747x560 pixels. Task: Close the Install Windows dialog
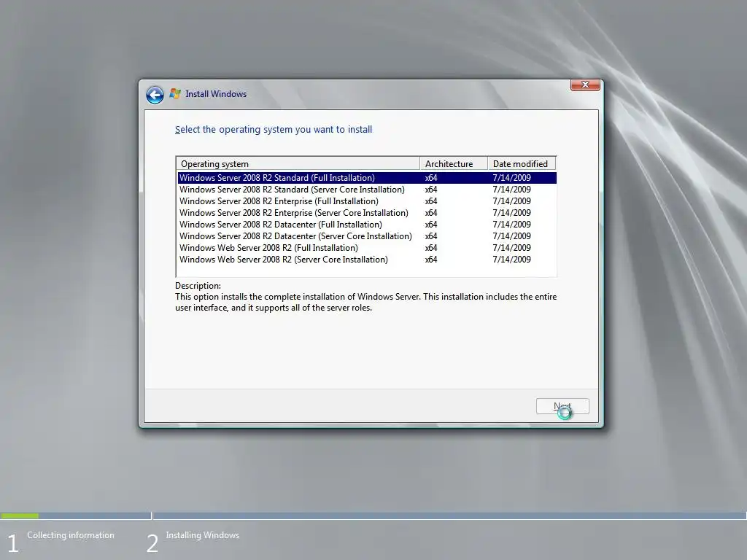point(585,85)
